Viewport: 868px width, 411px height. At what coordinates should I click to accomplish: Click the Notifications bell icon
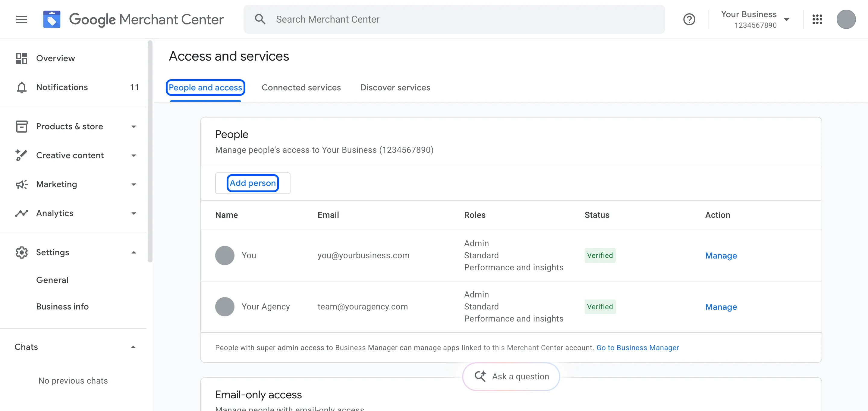coord(22,87)
